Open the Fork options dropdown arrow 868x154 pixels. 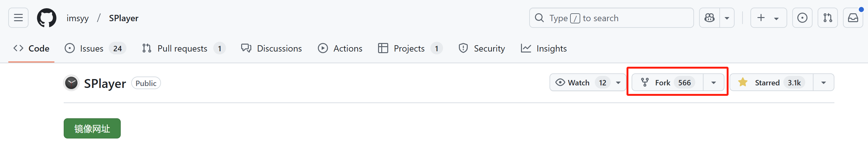point(713,83)
